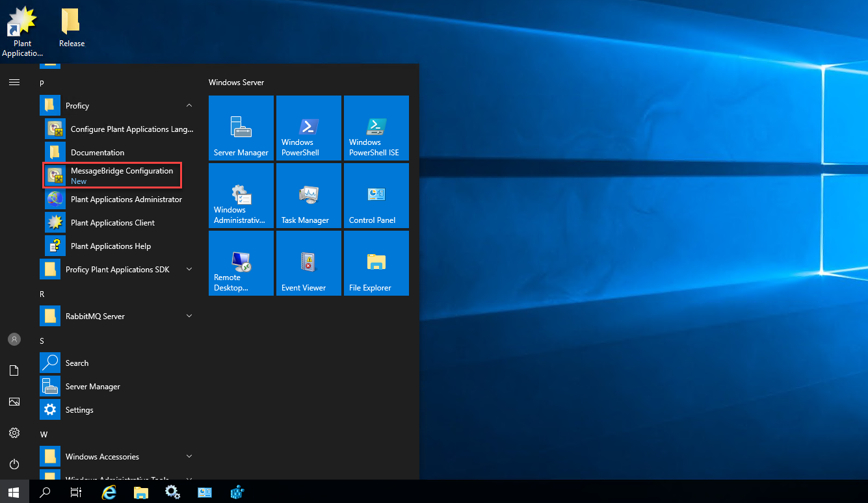The image size is (868, 503).
Task: Open the Task Manager tile
Action: tap(309, 196)
